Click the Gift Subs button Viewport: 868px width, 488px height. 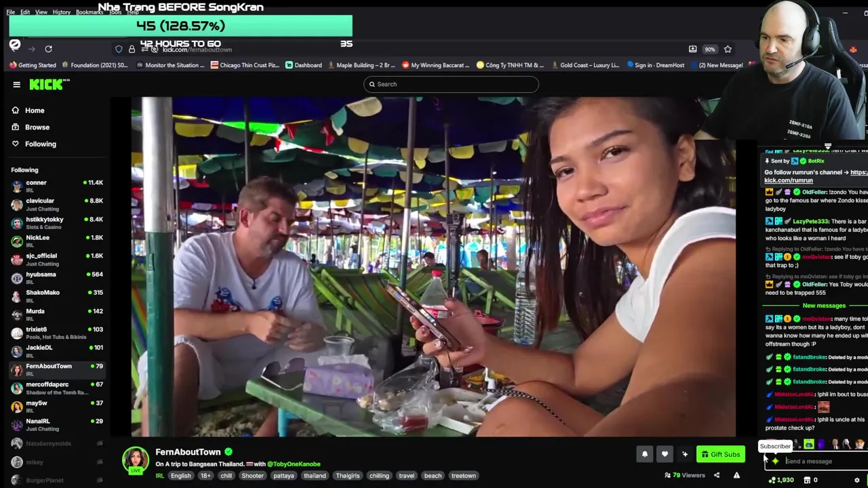click(720, 454)
